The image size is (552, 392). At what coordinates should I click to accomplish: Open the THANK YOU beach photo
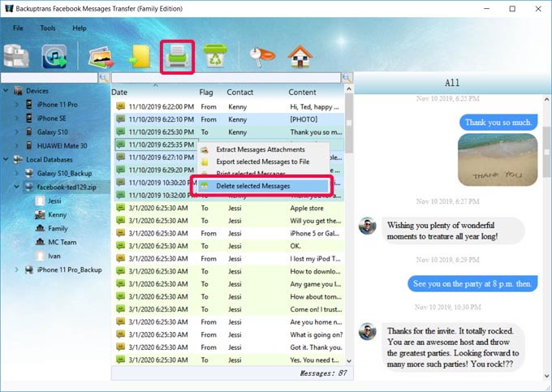[498, 159]
